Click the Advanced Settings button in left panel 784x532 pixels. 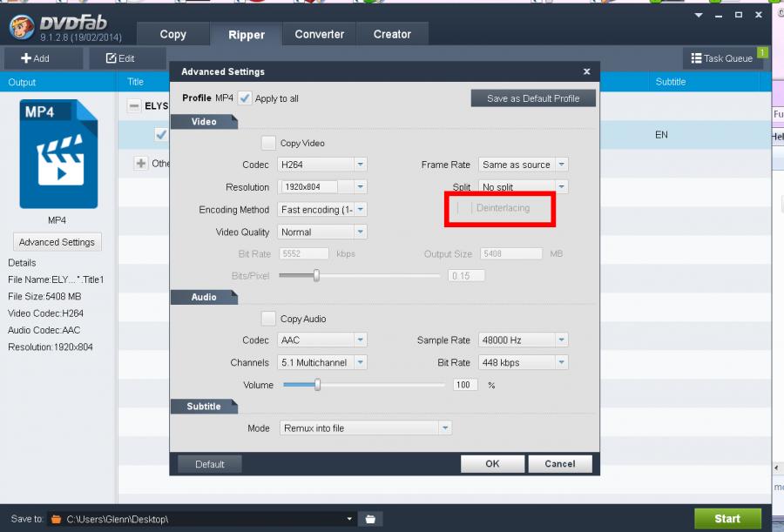pos(57,242)
